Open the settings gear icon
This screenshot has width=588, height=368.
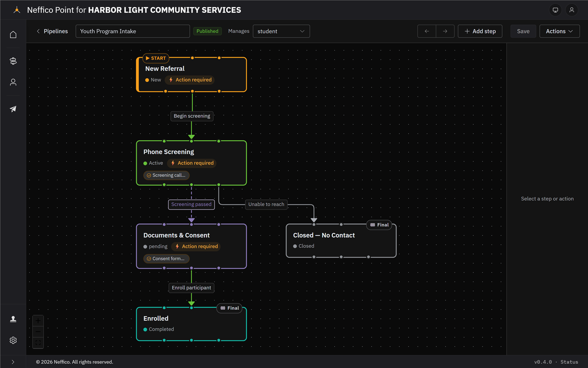pyautogui.click(x=13, y=340)
